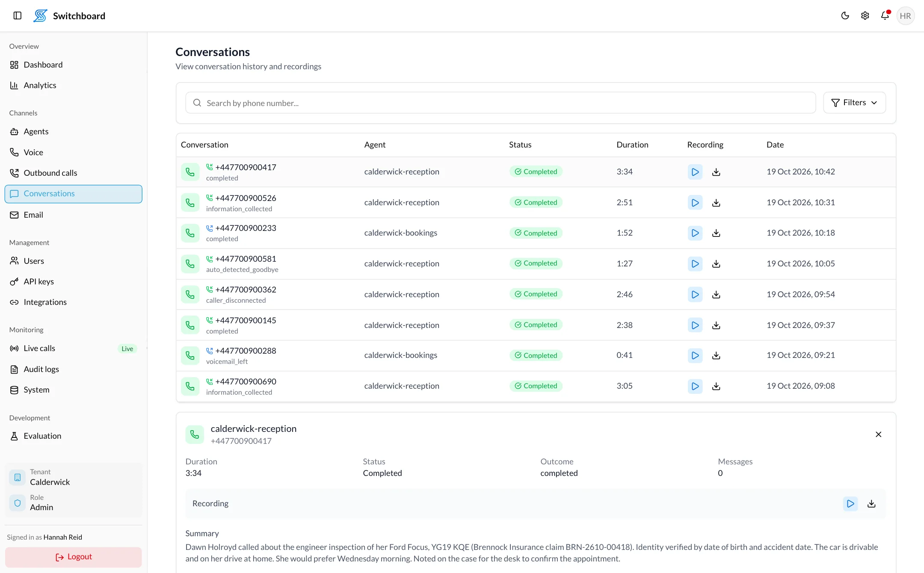Open Agents section

[x=73, y=131]
